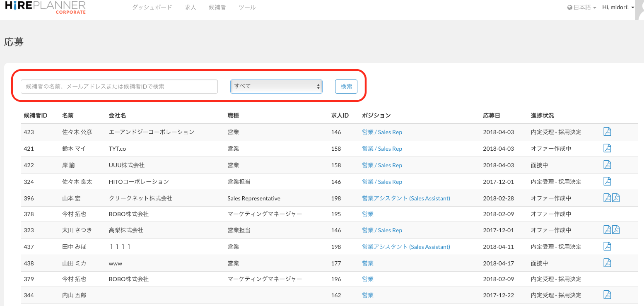Open the 候補者 navigation menu

pos(217,7)
